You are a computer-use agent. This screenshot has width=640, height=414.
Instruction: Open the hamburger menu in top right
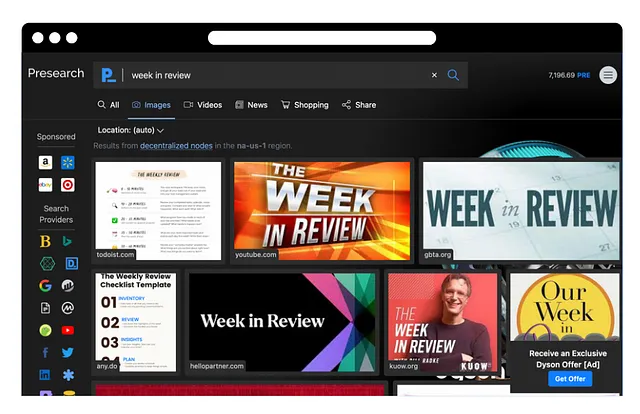[608, 75]
